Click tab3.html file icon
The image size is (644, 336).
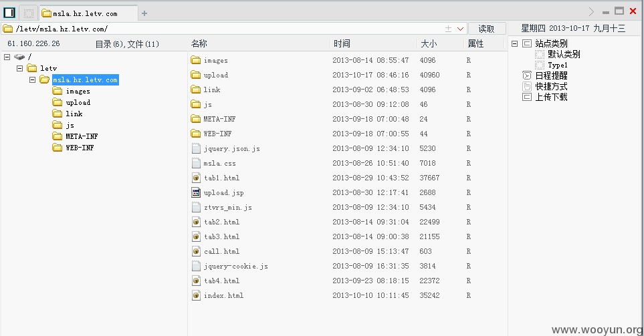coord(197,236)
